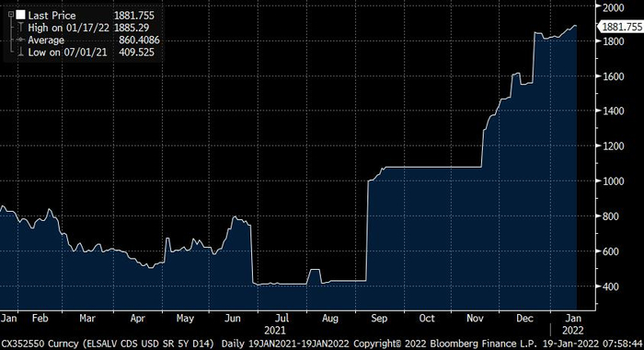Click the 400 tick on price axis

tap(611, 286)
